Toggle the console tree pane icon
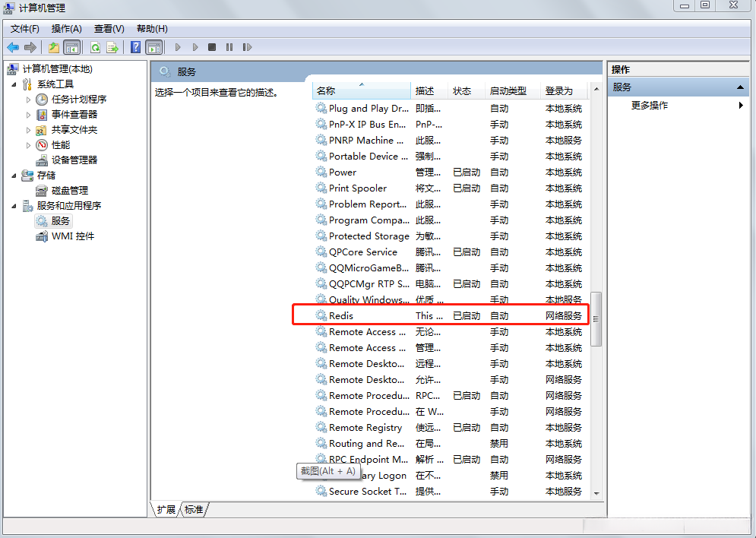The image size is (756, 538). point(72,47)
